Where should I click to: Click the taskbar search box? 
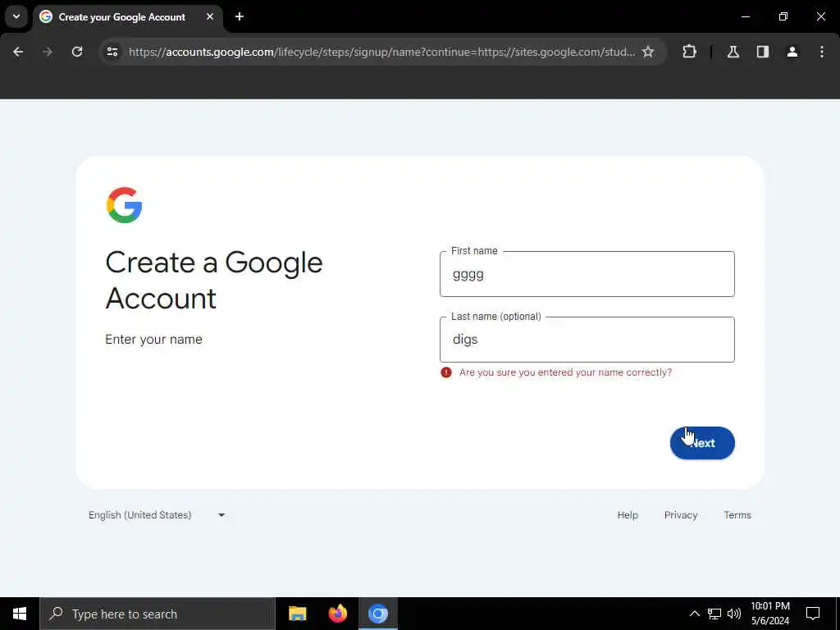[157, 614]
